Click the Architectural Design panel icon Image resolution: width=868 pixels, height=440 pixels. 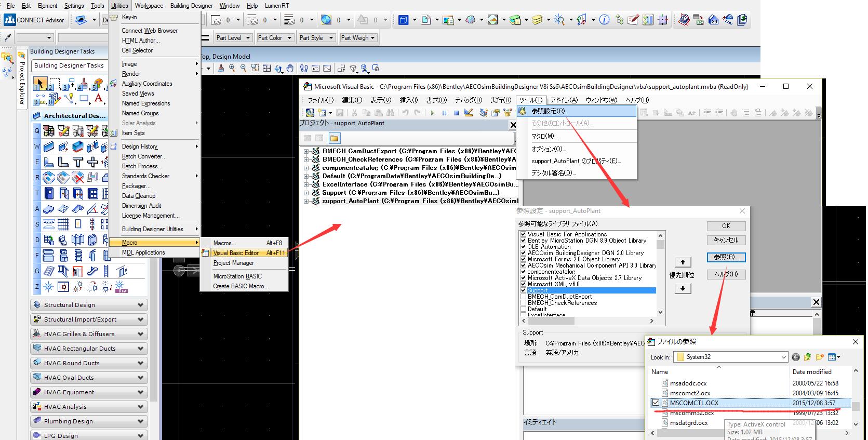[37, 115]
